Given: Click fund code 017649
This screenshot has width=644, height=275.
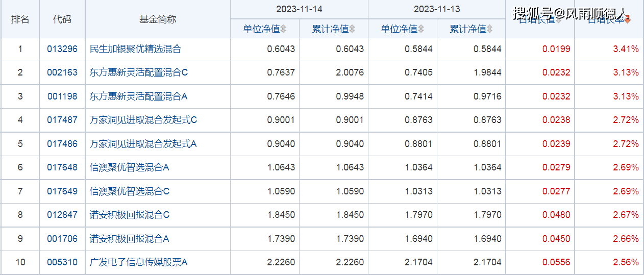Looking at the screenshot, I should [x=62, y=191].
